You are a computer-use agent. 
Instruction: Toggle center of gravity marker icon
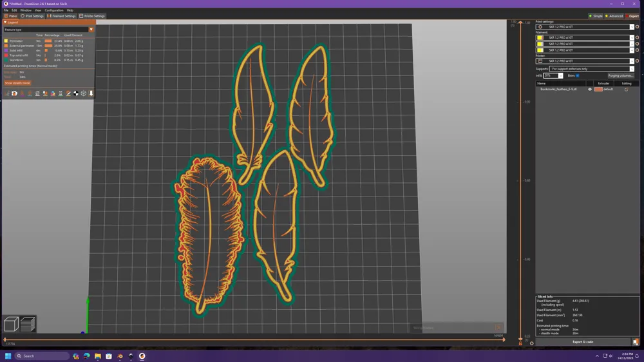tap(76, 93)
